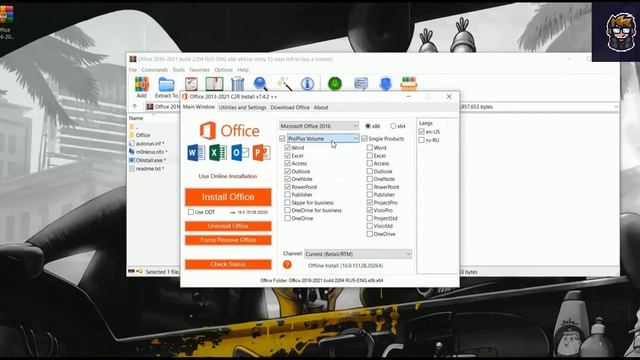Click the WinRAR Test archive icon
This screenshot has height=360, width=640.
tap(191, 84)
